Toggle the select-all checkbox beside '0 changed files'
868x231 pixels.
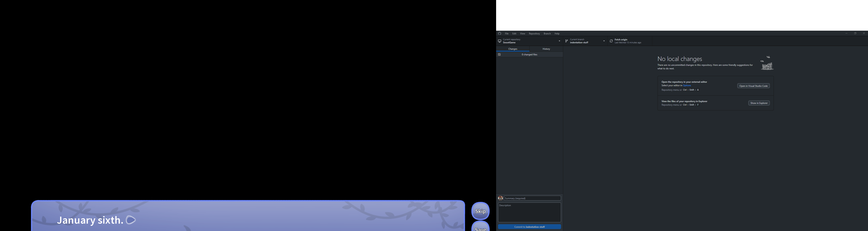(499, 54)
